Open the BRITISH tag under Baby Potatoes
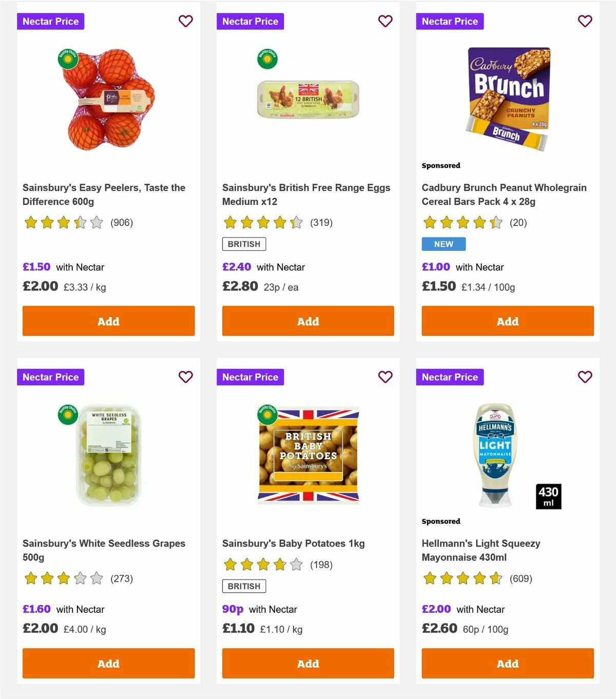The image size is (616, 699). pos(243,586)
